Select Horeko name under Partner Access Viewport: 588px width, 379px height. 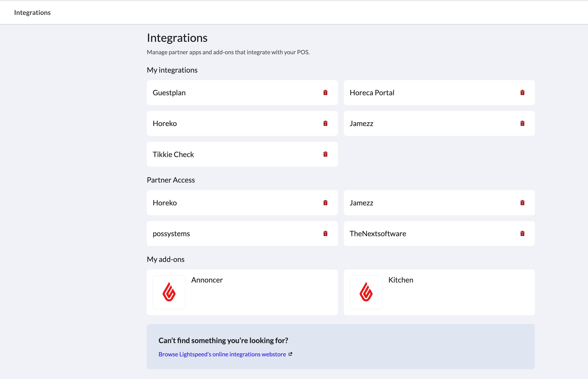165,203
